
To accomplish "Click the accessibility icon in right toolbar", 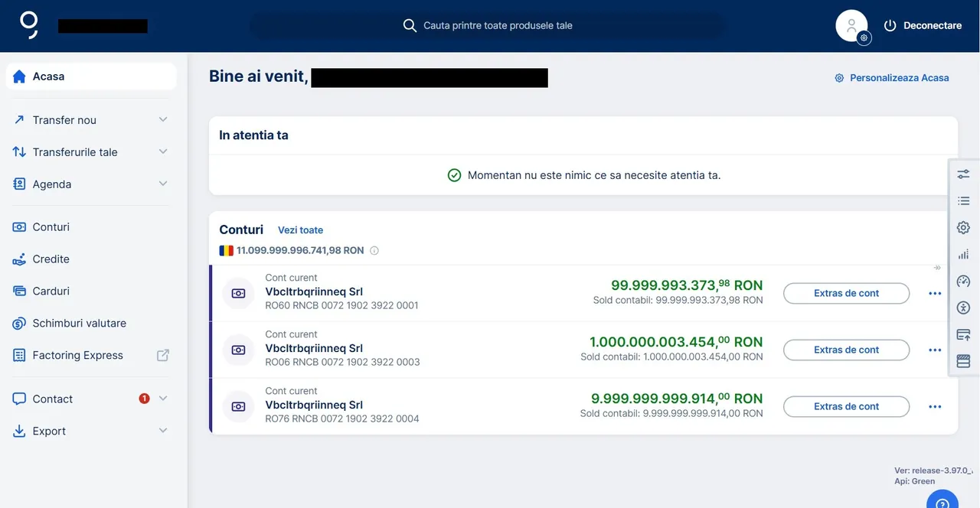I will 963,308.
